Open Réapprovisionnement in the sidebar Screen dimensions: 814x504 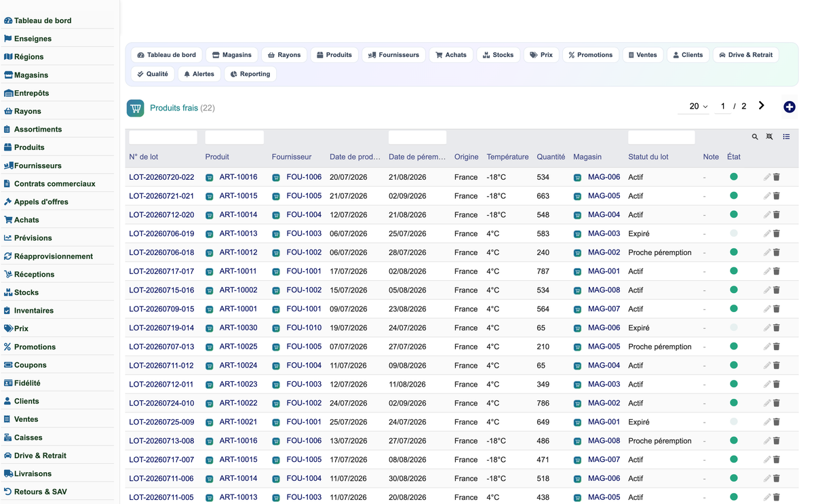click(53, 256)
